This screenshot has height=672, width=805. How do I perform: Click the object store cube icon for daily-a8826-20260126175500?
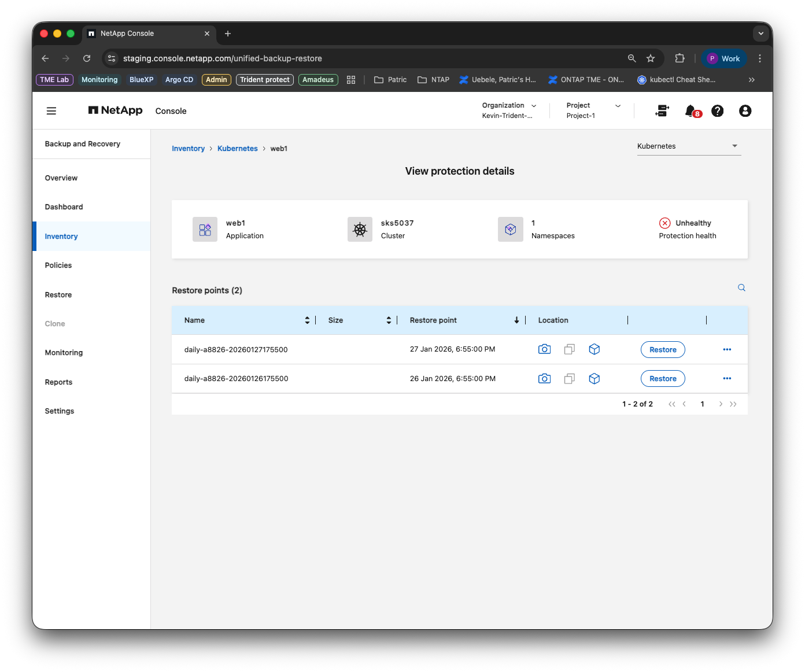point(594,379)
